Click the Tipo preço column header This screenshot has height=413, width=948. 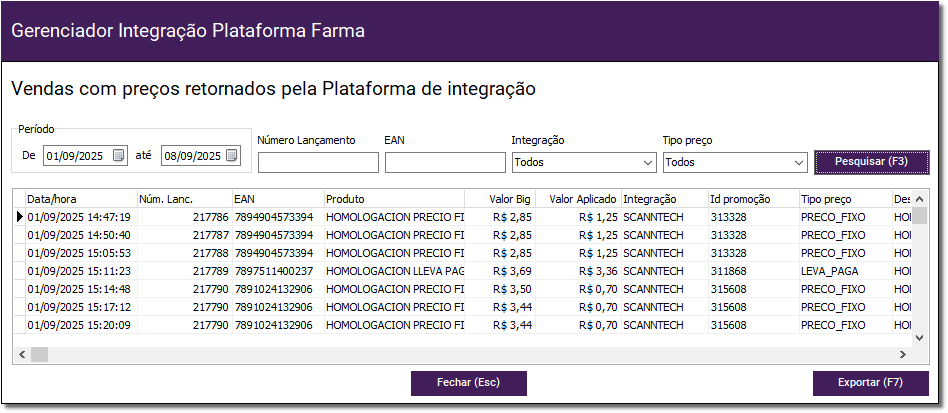844,199
